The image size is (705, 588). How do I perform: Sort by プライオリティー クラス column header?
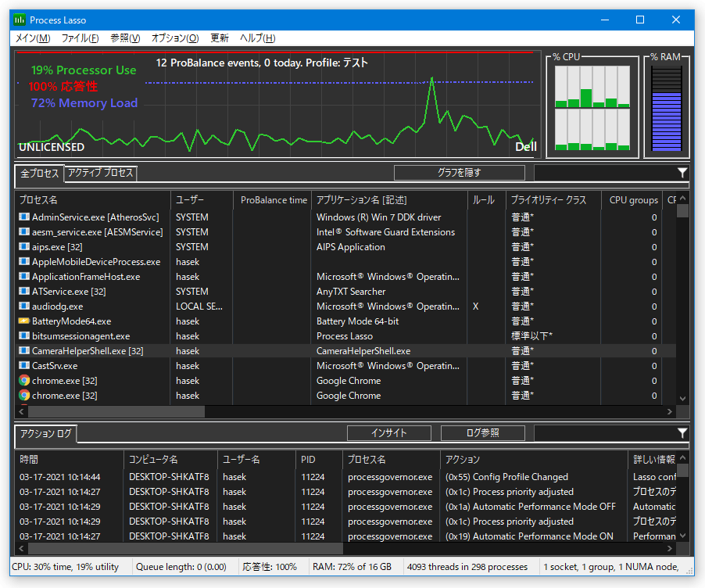point(554,199)
